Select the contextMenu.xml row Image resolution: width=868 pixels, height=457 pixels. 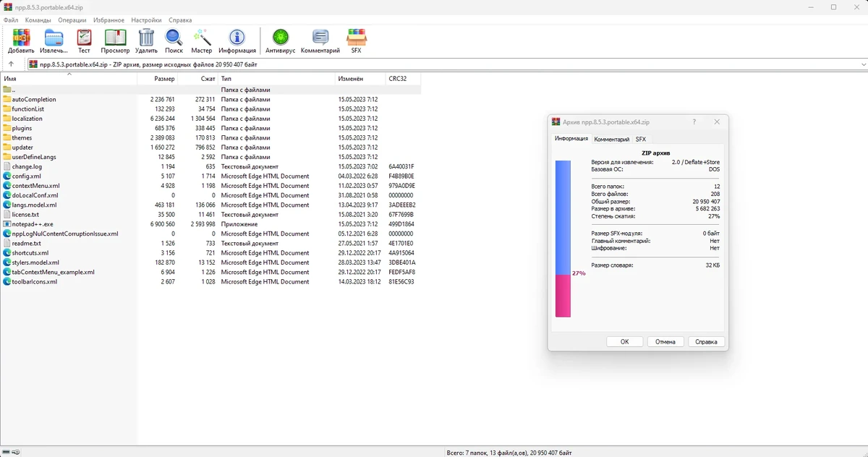coord(210,186)
